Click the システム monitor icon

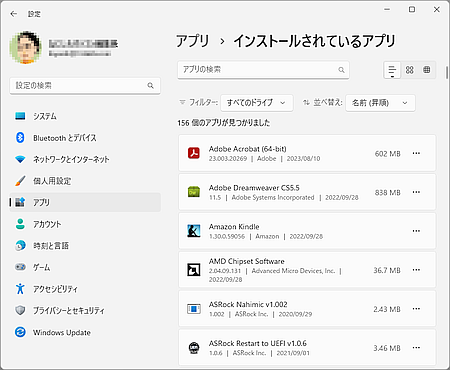click(20, 116)
